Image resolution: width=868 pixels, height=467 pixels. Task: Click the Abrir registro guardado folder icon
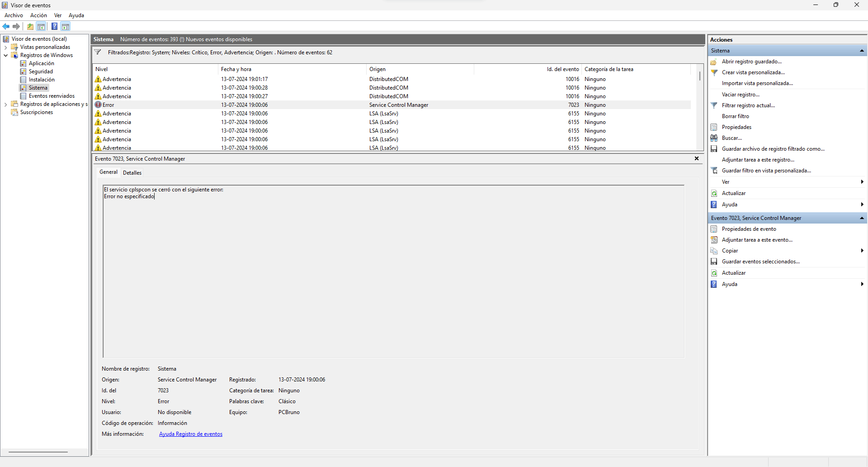click(x=714, y=62)
